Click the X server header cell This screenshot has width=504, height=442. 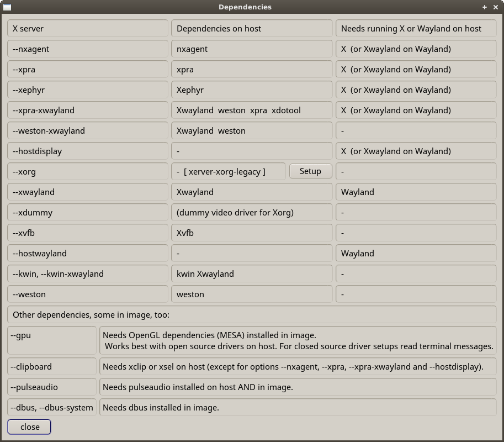coord(88,28)
